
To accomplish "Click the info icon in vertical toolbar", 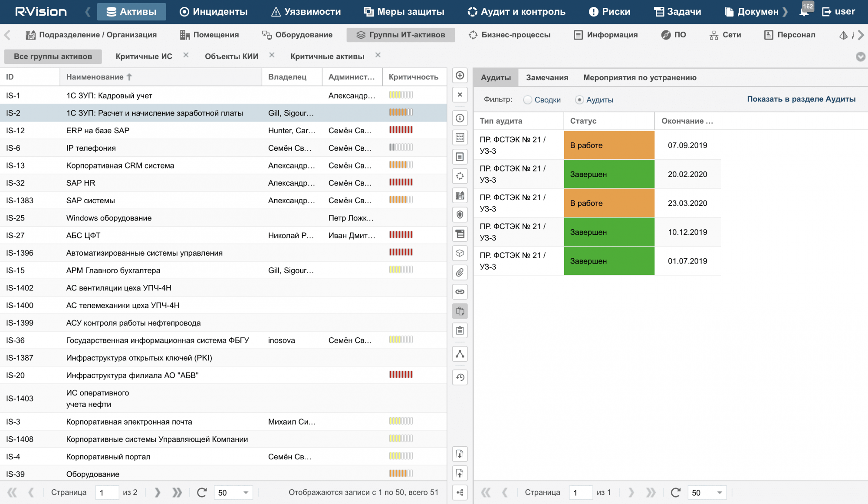I will (460, 118).
